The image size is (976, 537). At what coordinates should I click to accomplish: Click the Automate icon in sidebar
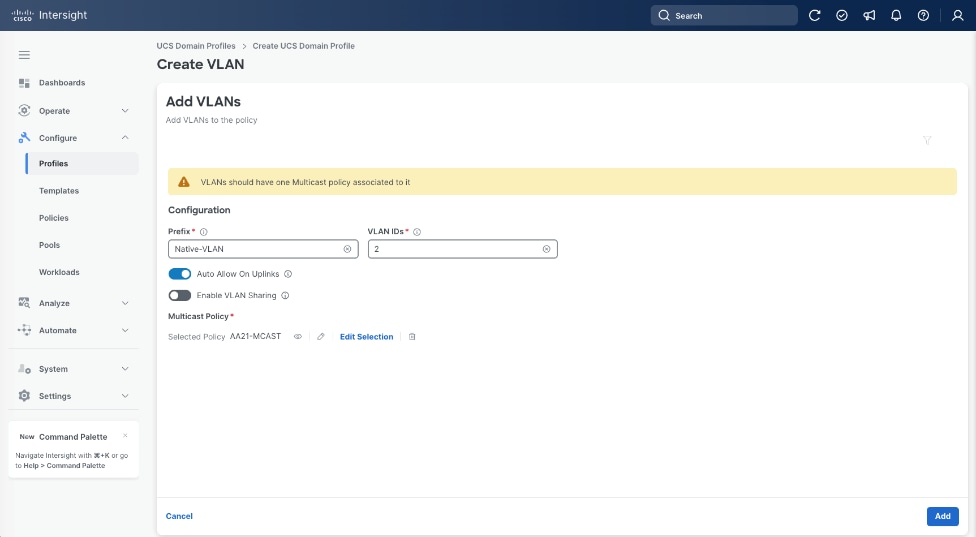pyautogui.click(x=24, y=330)
